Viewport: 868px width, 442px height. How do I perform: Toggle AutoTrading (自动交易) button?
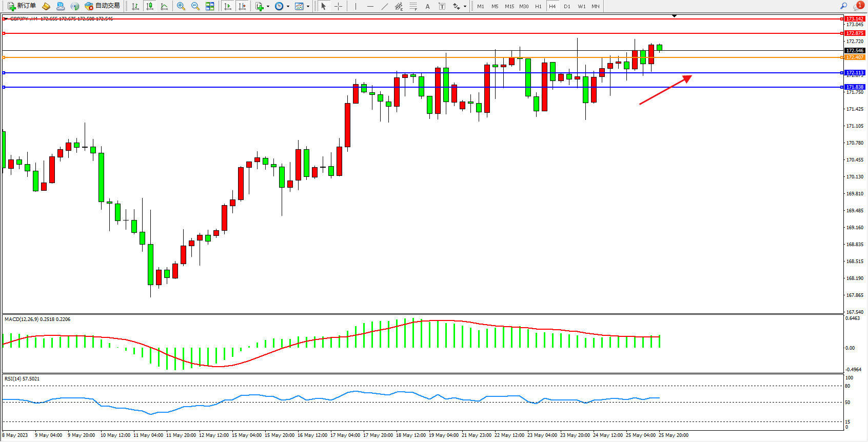[102, 6]
